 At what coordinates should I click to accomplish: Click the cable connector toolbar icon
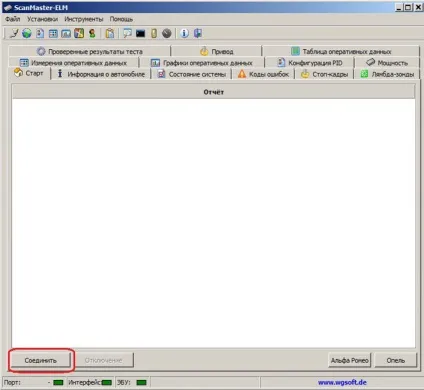point(14,33)
